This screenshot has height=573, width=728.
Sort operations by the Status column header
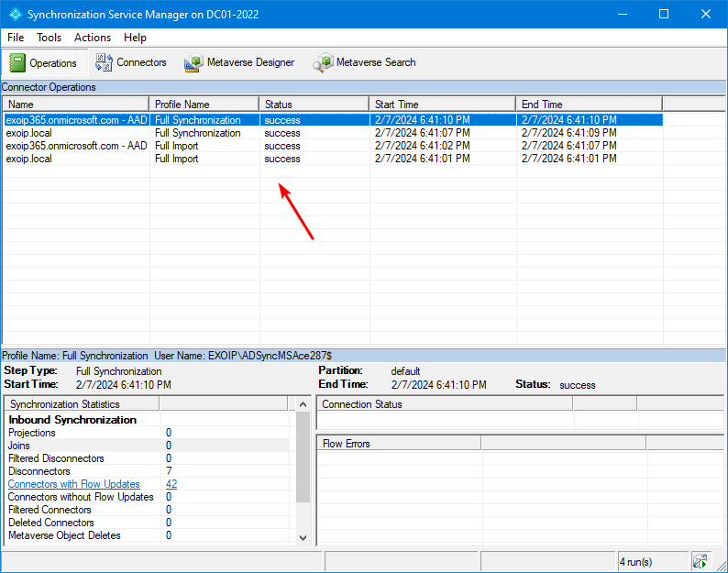point(314,104)
